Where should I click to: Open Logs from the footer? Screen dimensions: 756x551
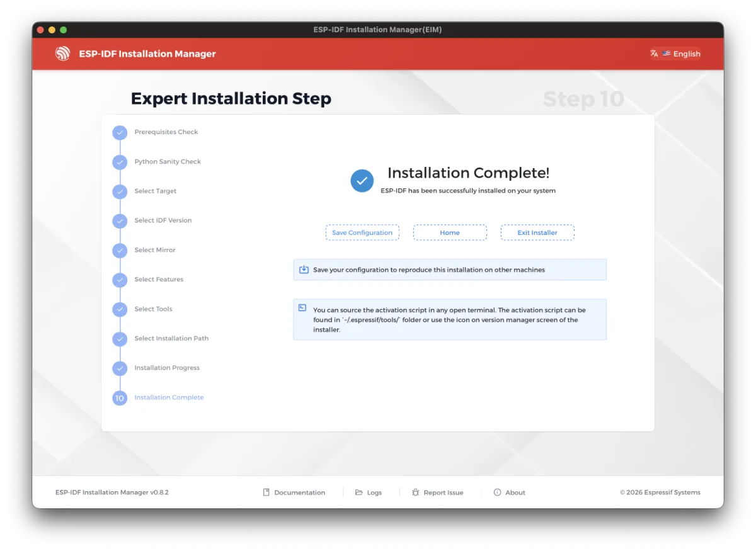pos(369,492)
